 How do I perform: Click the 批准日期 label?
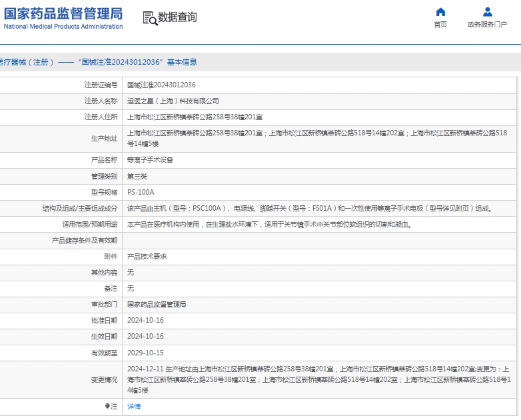pyautogui.click(x=105, y=320)
